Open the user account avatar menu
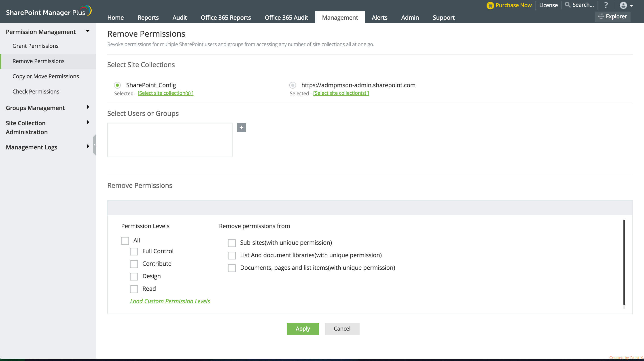 [x=623, y=5]
